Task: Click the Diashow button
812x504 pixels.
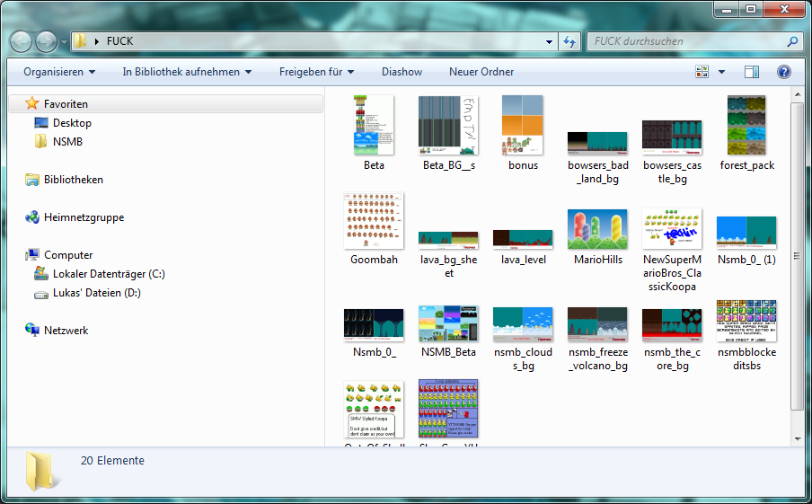Action: point(402,72)
